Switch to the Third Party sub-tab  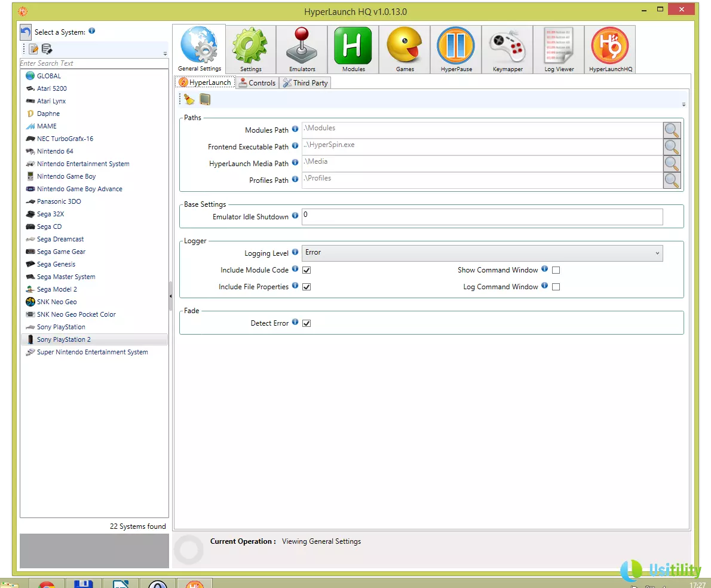point(305,83)
